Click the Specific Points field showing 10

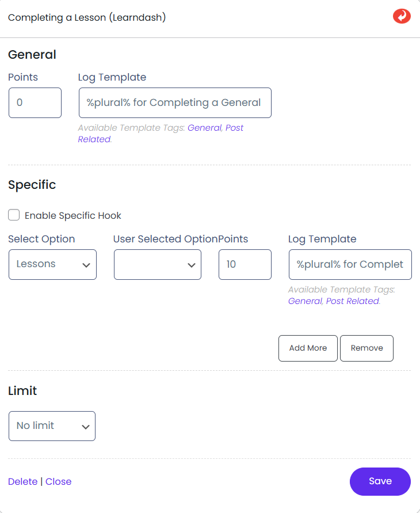coord(245,265)
